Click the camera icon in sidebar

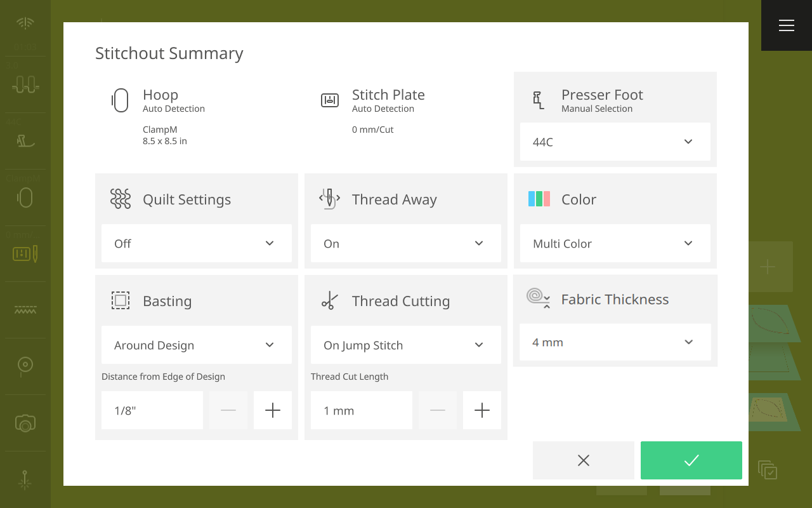pos(25,423)
